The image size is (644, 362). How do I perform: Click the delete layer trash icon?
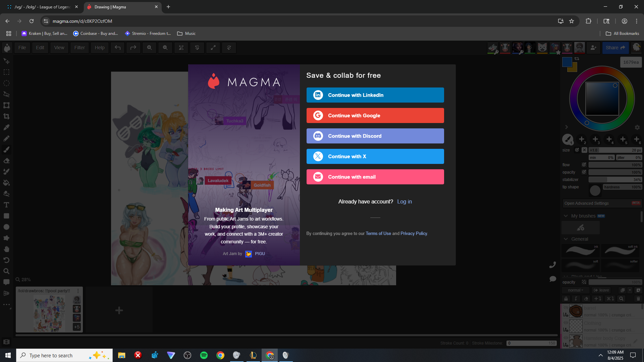[638, 299]
